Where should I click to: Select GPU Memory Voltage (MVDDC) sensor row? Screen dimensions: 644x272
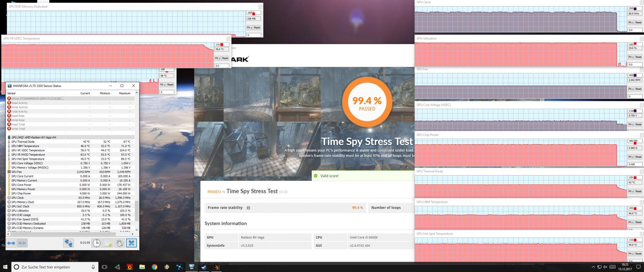coord(70,168)
